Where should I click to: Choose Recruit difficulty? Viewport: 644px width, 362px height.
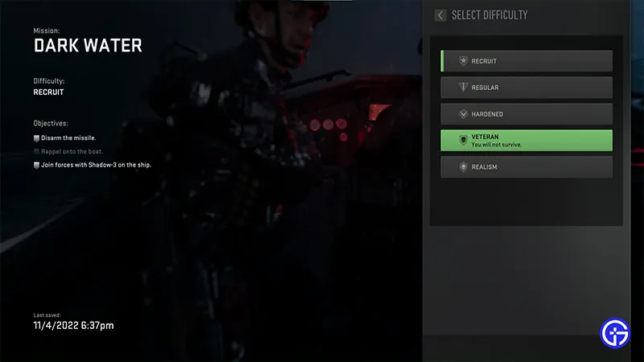[x=526, y=61]
